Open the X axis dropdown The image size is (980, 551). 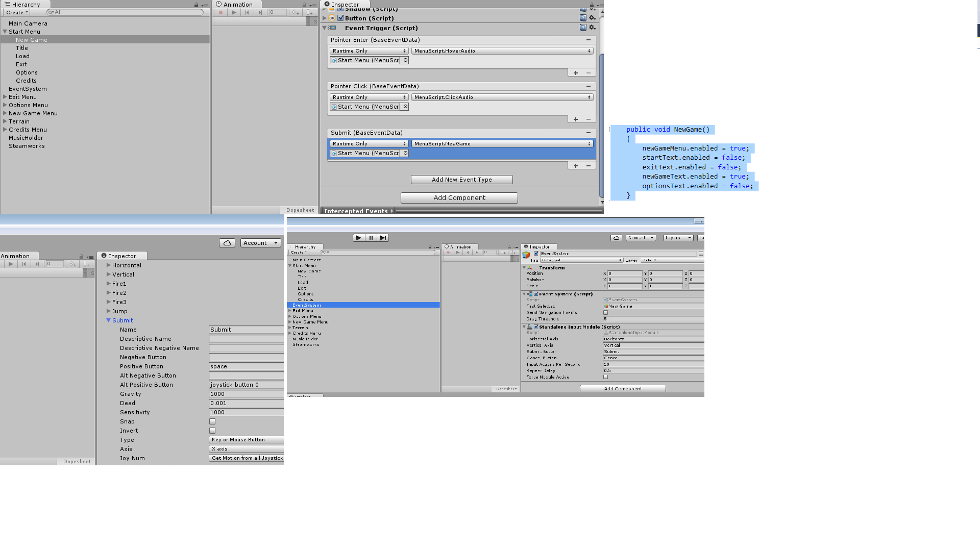pos(247,449)
